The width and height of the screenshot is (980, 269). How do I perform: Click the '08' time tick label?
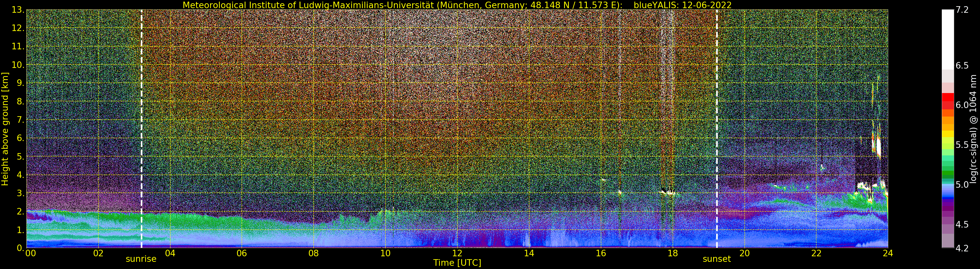pyautogui.click(x=313, y=253)
